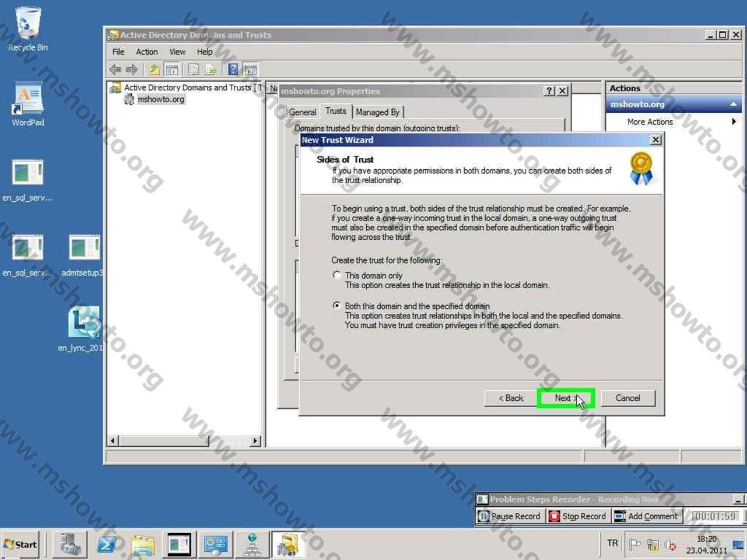
Task: Click the blue Help question mark toolbar icon
Action: [233, 70]
